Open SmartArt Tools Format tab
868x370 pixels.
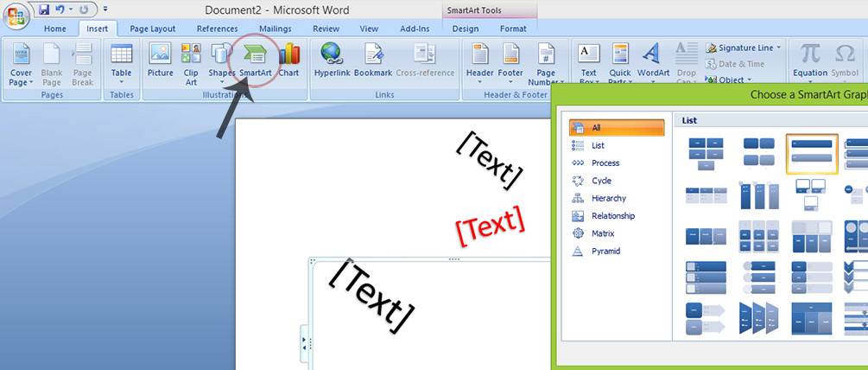(513, 29)
